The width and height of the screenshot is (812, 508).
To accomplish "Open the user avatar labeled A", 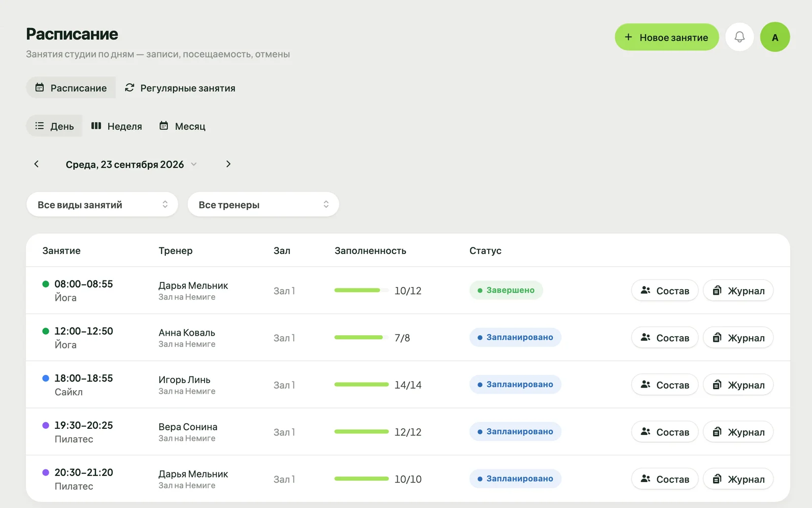I will coord(775,37).
